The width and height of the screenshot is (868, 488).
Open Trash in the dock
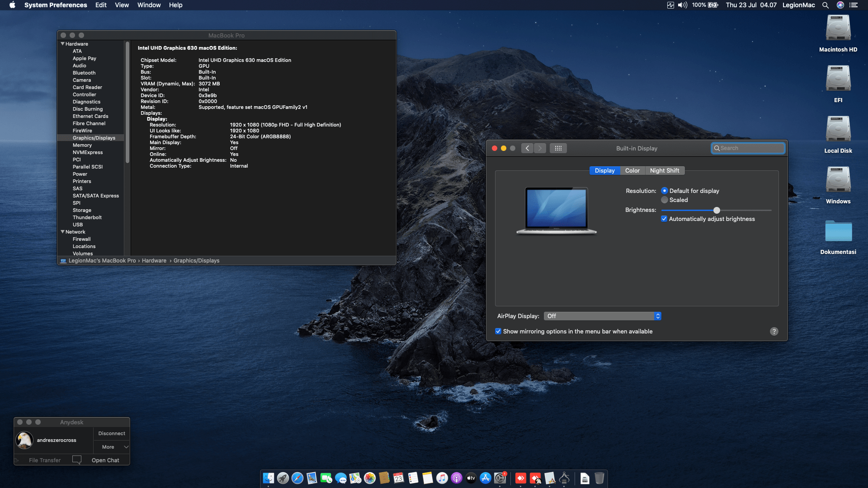tap(599, 478)
